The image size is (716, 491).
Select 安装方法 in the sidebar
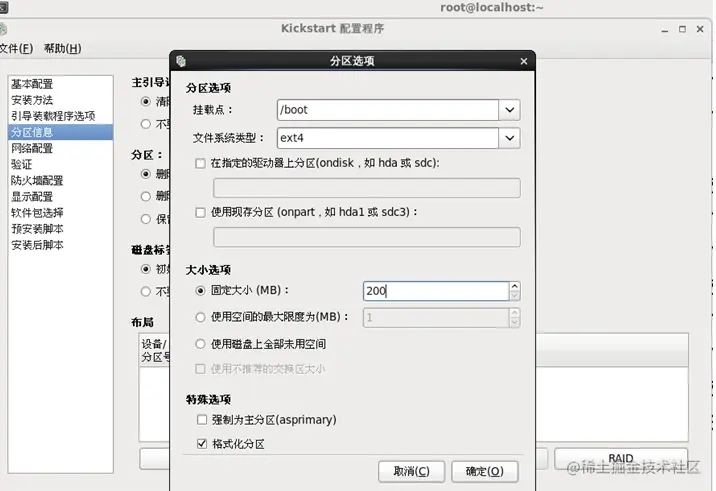click(60, 100)
